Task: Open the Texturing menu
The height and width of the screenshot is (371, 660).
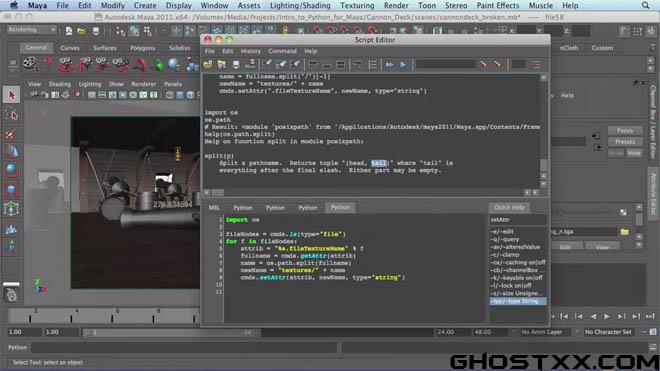Action: pyautogui.click(x=357, y=5)
